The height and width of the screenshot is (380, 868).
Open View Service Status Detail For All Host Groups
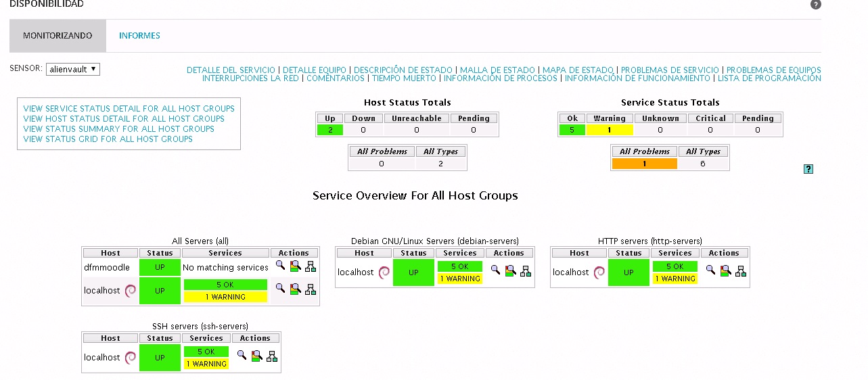129,108
